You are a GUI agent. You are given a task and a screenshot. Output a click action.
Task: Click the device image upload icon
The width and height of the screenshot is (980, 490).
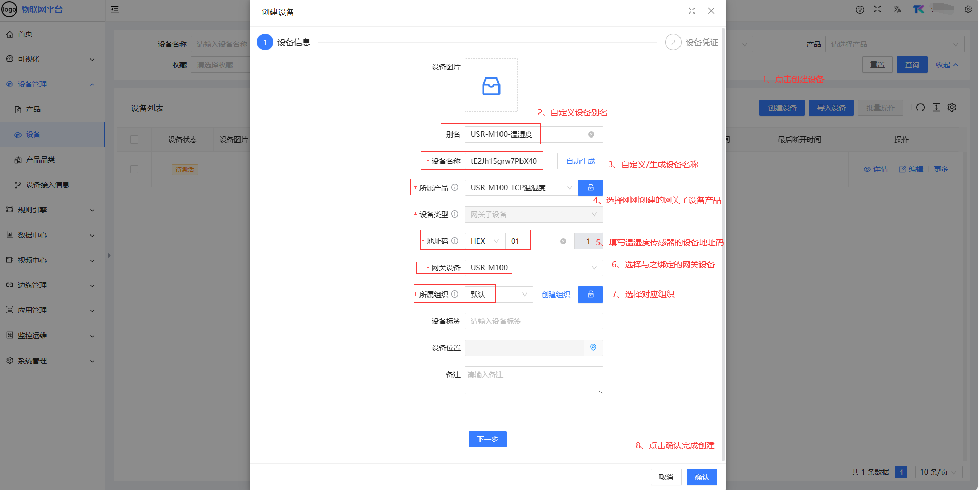(x=491, y=86)
